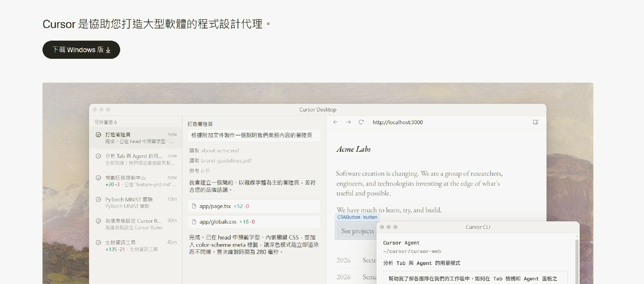Viewport: 644px width, 284px height.
Task: Select the PyTorch MNIST 實驗 task
Action: tap(136, 203)
